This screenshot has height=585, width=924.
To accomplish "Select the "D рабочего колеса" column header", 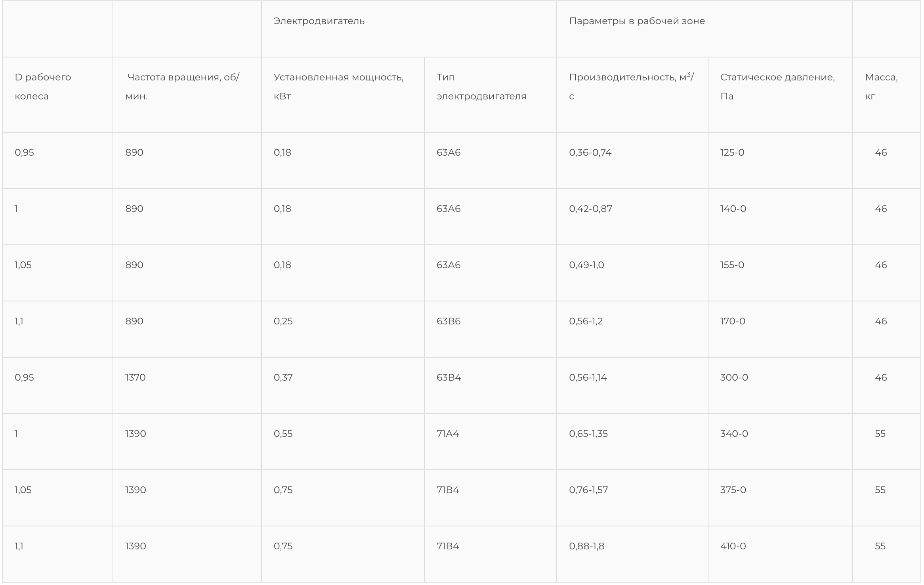I will coord(43,86).
